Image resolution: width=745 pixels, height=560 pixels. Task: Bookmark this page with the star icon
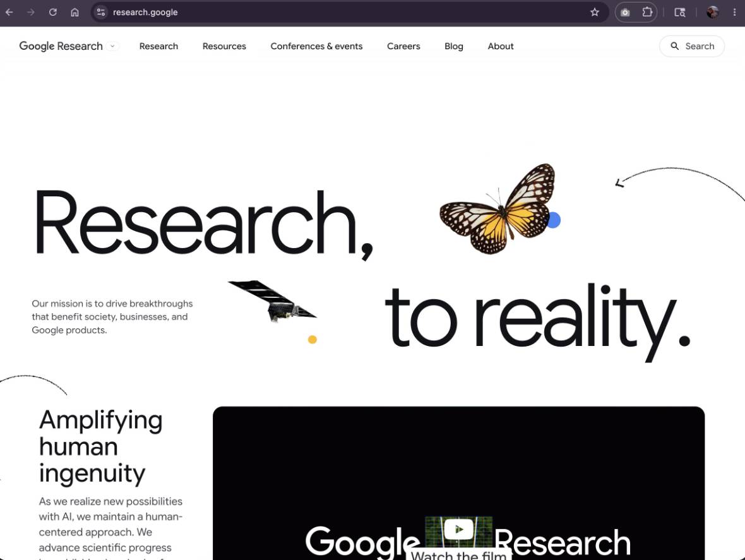[594, 13]
